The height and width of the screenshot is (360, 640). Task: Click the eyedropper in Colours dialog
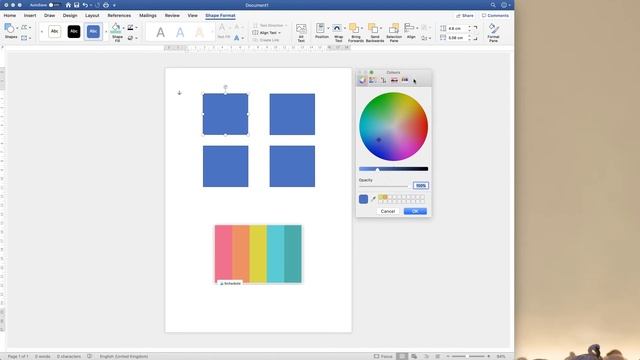click(x=373, y=199)
